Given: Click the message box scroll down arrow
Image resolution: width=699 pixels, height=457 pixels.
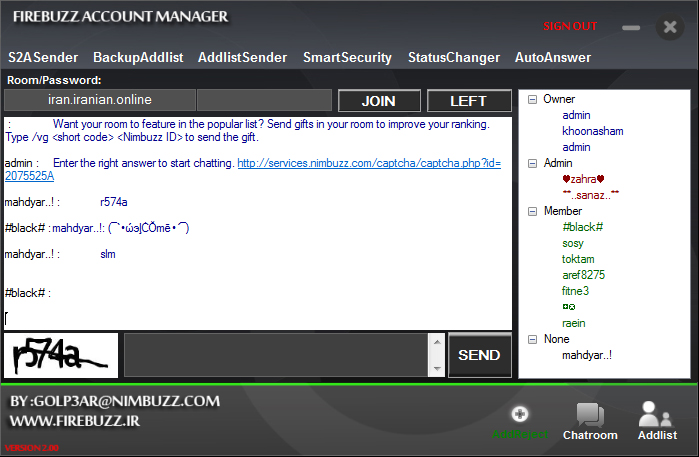Looking at the screenshot, I should point(437,368).
